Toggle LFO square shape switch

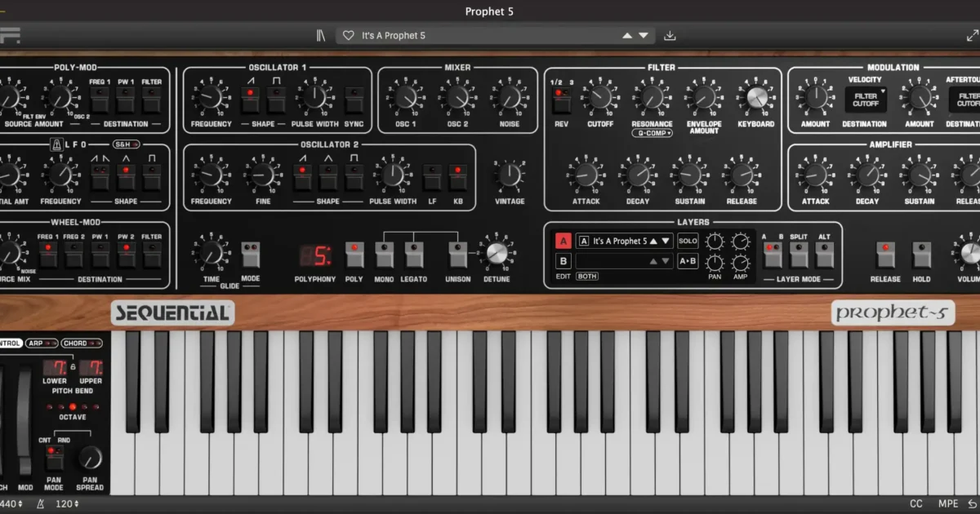pyautogui.click(x=151, y=176)
